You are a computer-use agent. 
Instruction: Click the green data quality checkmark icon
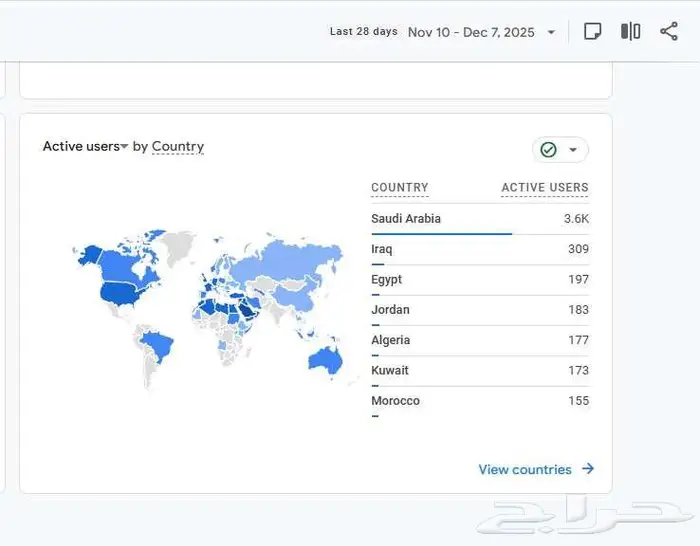[548, 150]
